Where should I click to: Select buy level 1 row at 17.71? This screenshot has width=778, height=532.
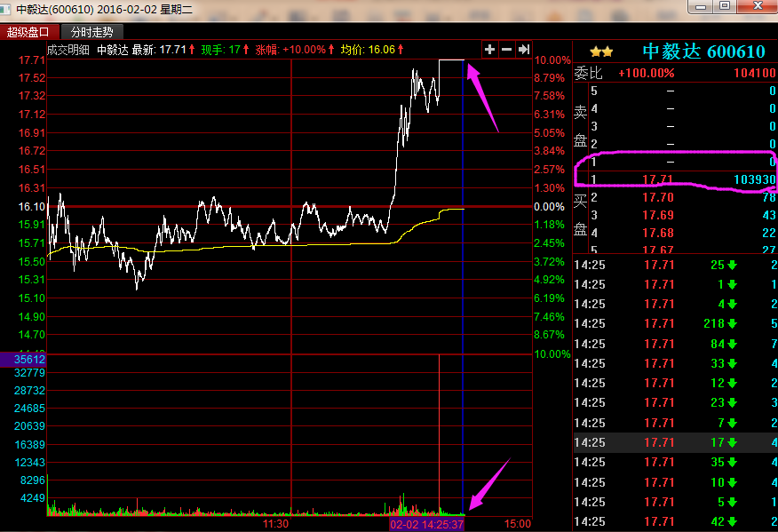click(675, 179)
